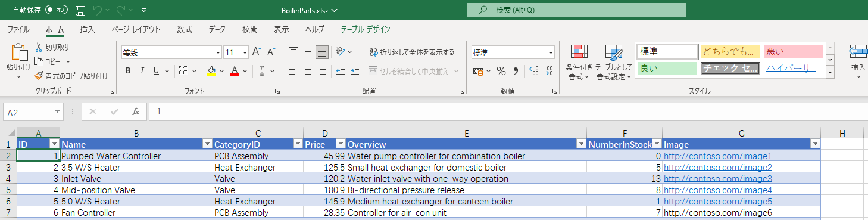Click the Save floppy disk icon
The width and height of the screenshot is (868, 220).
tap(80, 10)
